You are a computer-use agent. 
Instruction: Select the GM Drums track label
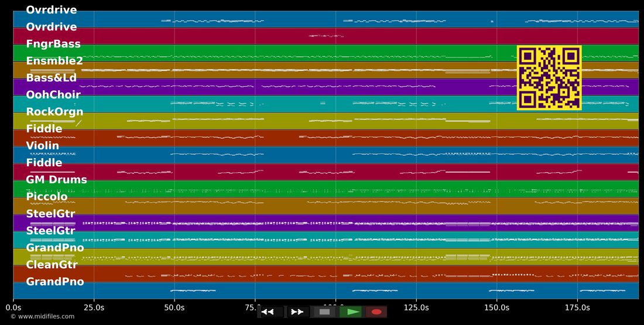tap(57, 180)
